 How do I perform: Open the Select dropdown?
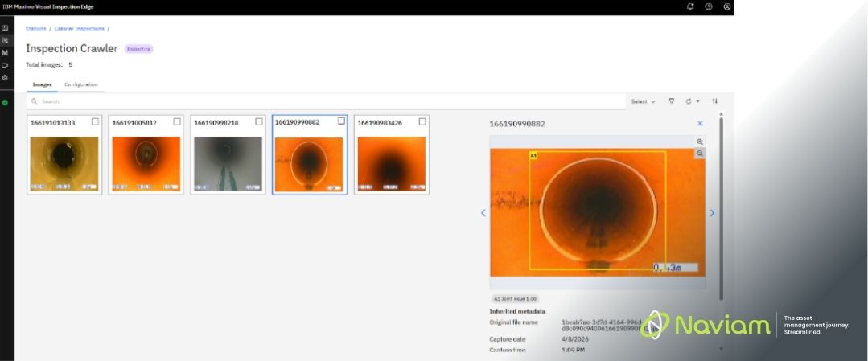pyautogui.click(x=644, y=102)
